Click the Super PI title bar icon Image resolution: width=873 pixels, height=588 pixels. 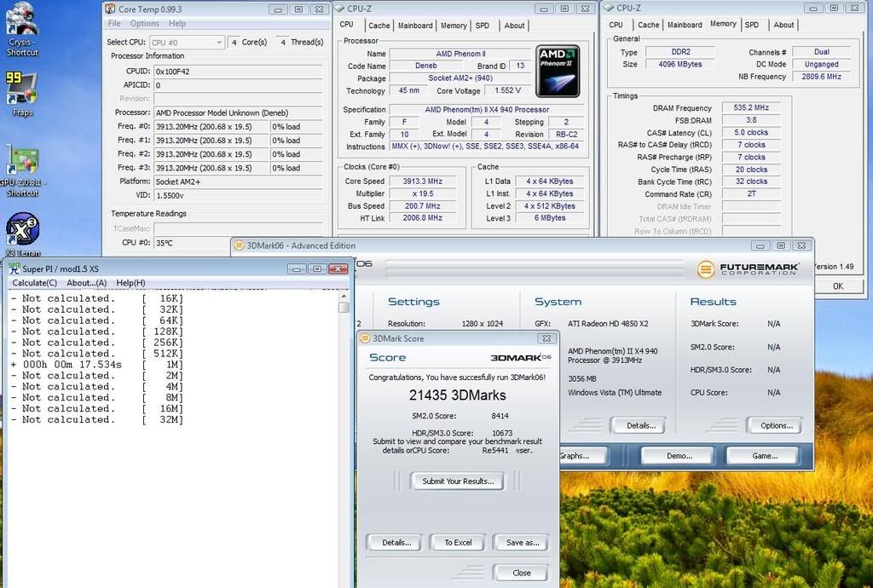click(14, 268)
